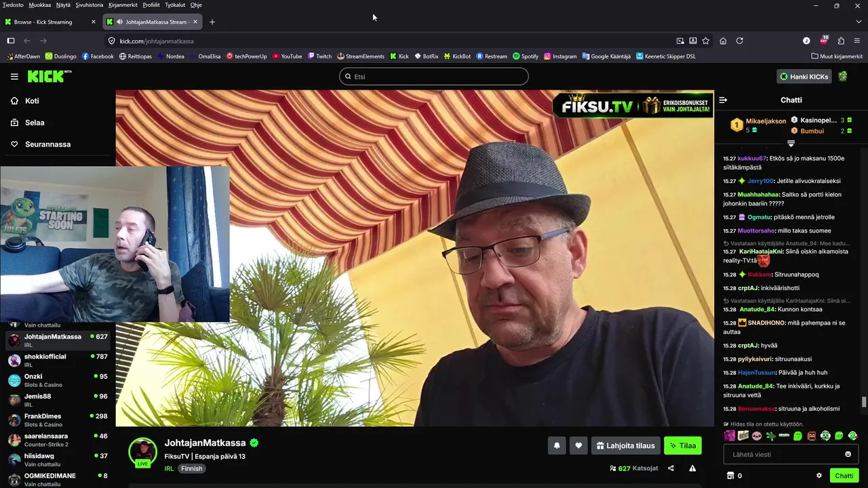The height and width of the screenshot is (488, 868).
Task: Insert the first purple emote
Action: pyautogui.click(x=730, y=436)
